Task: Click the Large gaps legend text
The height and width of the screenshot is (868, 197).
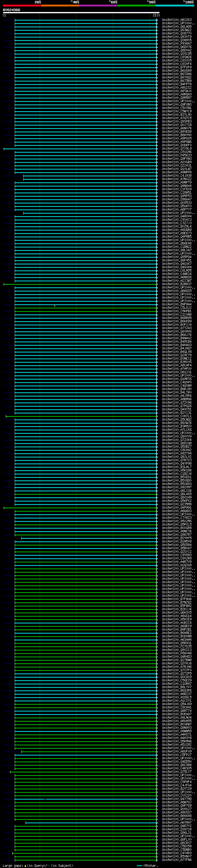Action: point(38,866)
